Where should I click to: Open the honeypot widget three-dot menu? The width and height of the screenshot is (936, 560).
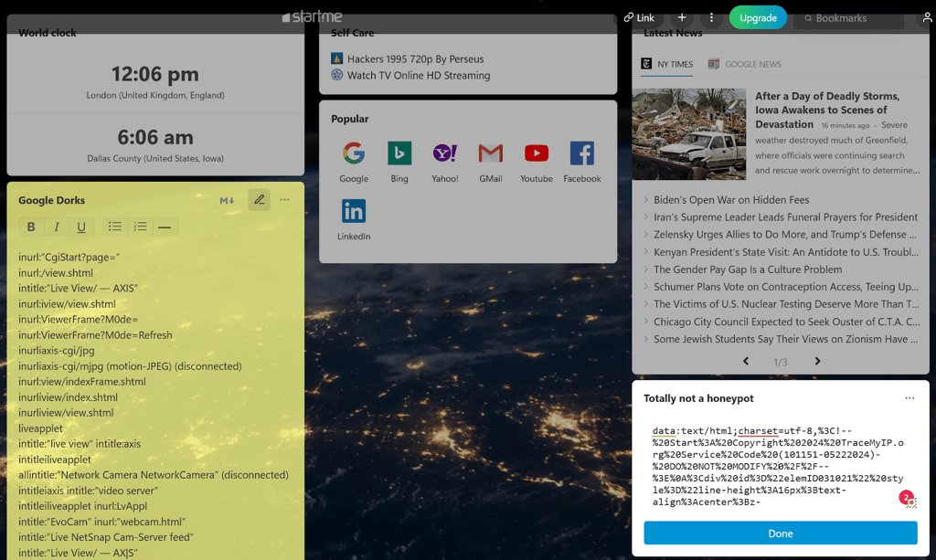(909, 397)
